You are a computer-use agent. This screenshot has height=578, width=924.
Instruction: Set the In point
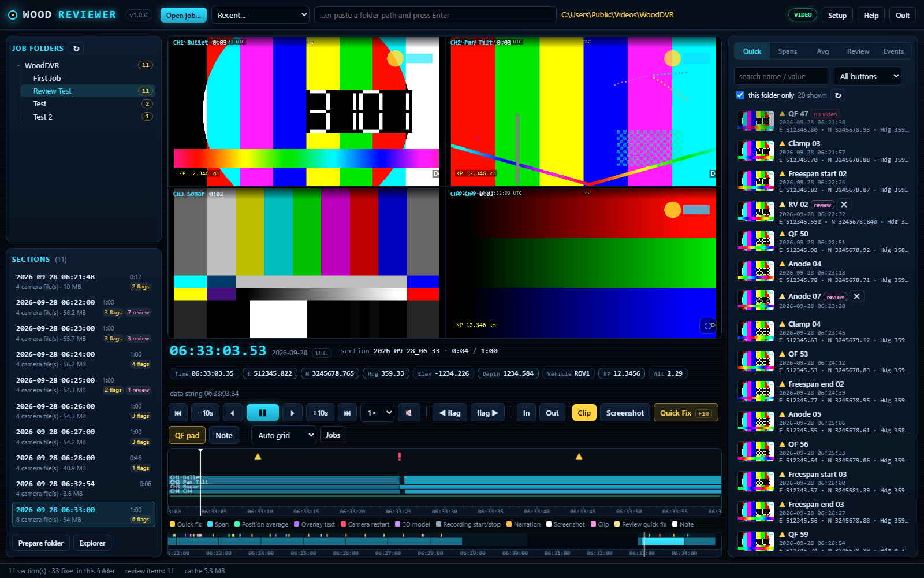click(x=526, y=413)
